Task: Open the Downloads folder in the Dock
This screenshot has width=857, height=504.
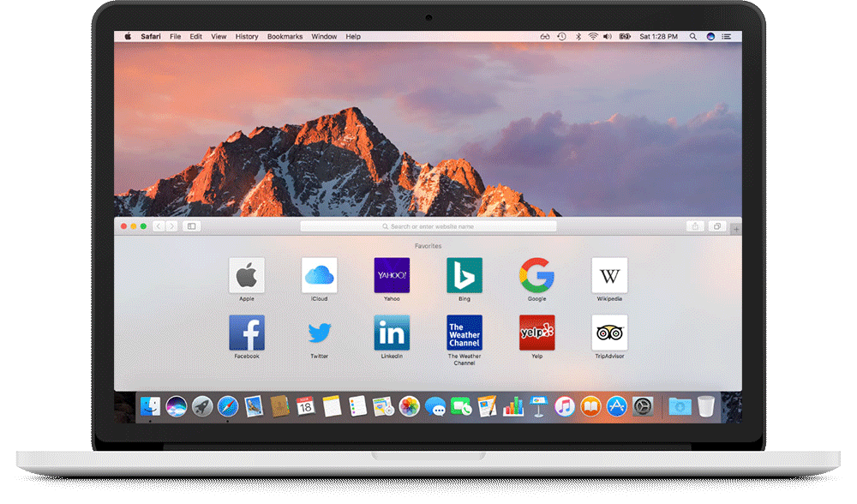Action: coord(680,406)
